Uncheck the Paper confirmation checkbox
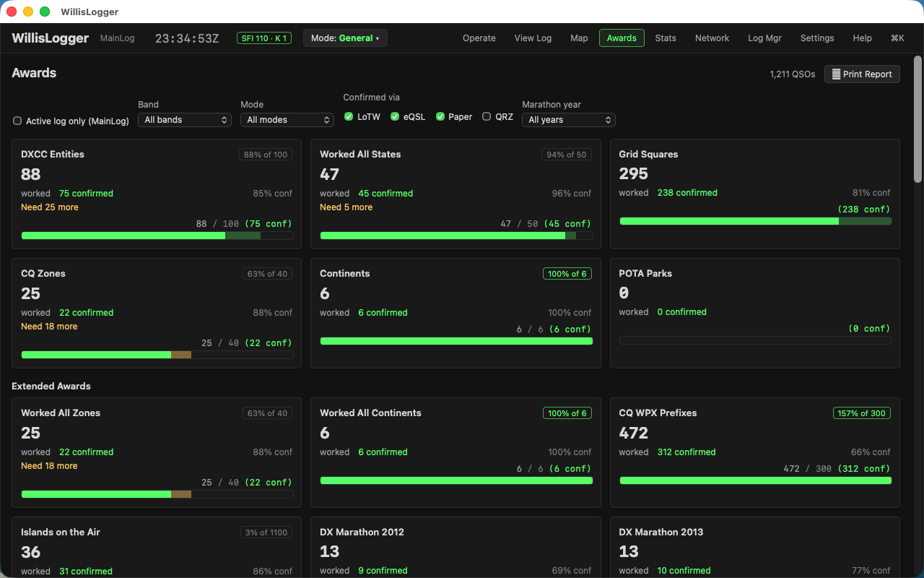This screenshot has width=924, height=578. [440, 116]
